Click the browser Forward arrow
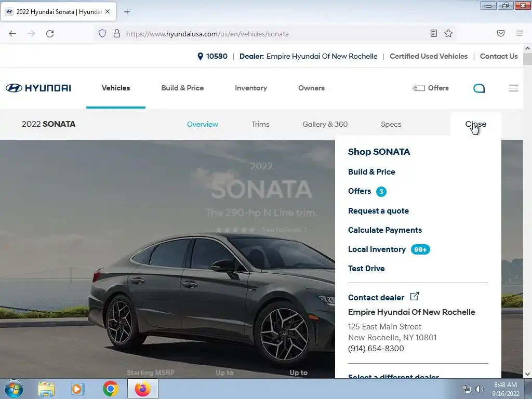The image size is (532, 399). pos(31,34)
